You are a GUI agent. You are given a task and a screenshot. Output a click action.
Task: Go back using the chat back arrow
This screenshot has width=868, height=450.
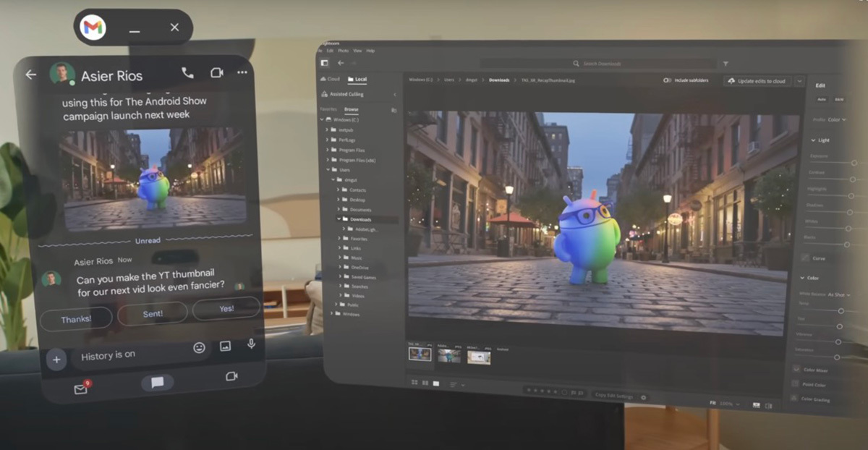click(31, 75)
